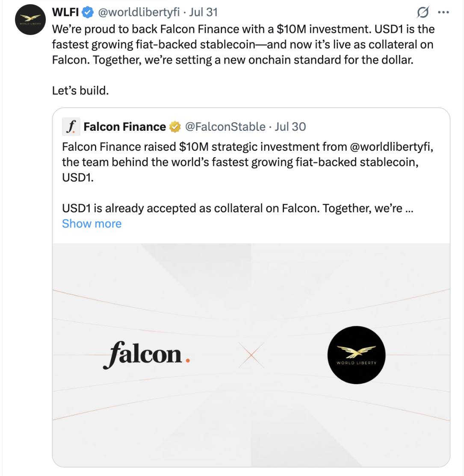Screen dimensions: 464x476
Task: Click the World Liberty circular logo in the image
Action: point(356,355)
